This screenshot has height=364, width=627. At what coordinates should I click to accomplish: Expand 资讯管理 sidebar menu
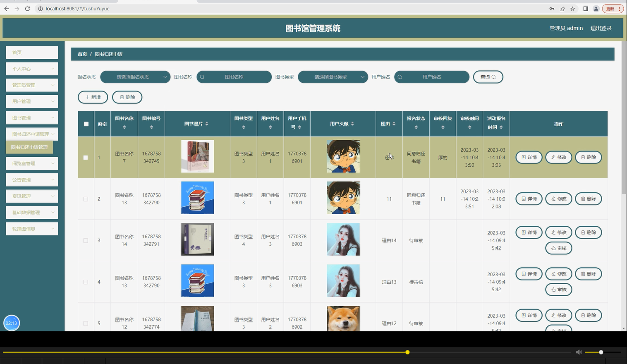32,196
